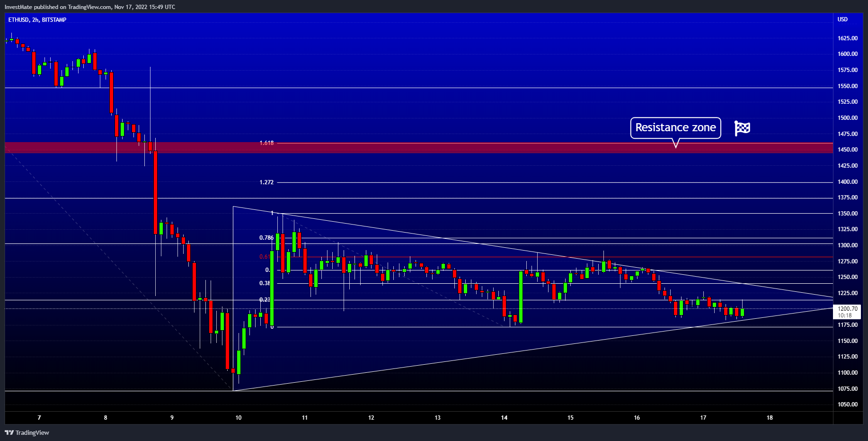
Task: Click the 1625.00 price axis label
Action: [847, 38]
